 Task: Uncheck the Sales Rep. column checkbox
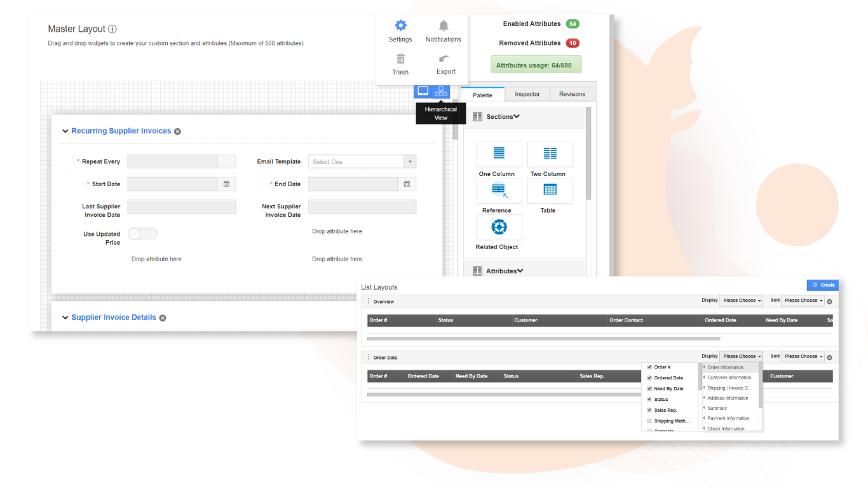pyautogui.click(x=649, y=410)
